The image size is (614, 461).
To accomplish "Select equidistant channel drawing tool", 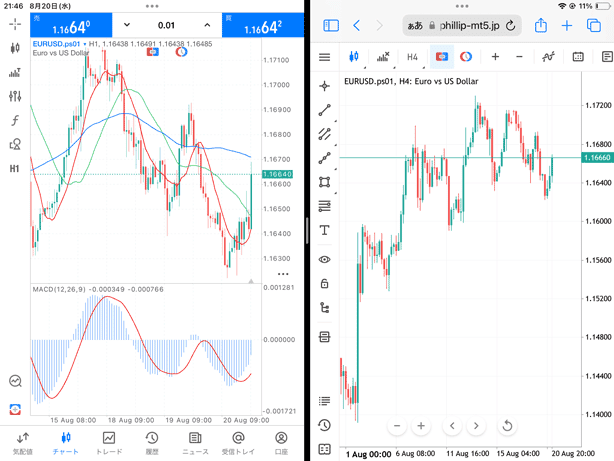I will pyautogui.click(x=325, y=134).
